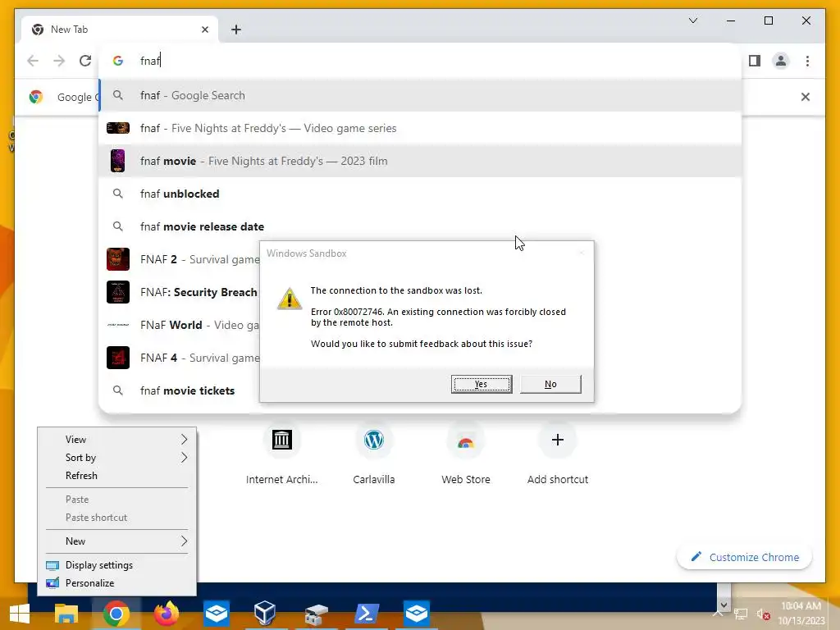Screen dimensions: 840x630
Task: Click the search icon beside 'fnaf unblocked'
Action: tap(118, 194)
